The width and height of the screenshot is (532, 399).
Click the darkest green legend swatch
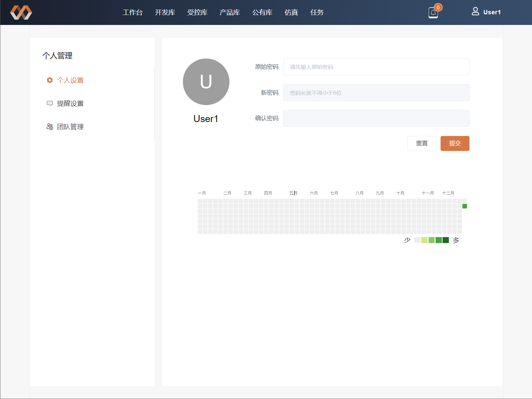[446, 240]
